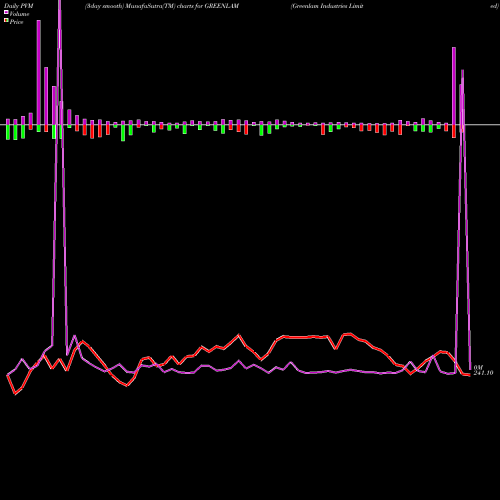Select the 'Volume' legend label
The height and width of the screenshot is (500, 500).
click(x=19, y=14)
